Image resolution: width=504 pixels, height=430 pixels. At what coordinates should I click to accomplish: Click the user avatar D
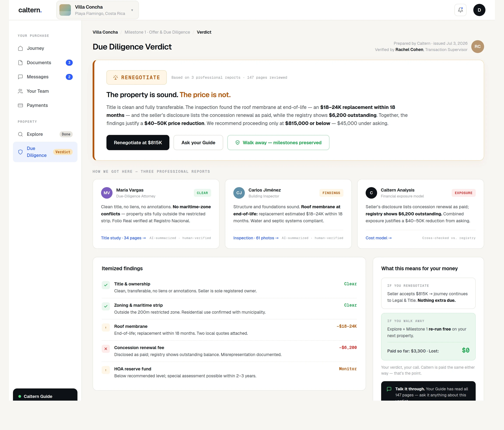[x=479, y=10]
